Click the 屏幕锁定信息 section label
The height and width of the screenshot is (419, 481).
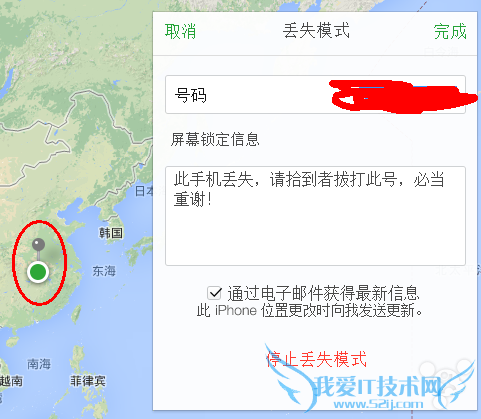215,139
